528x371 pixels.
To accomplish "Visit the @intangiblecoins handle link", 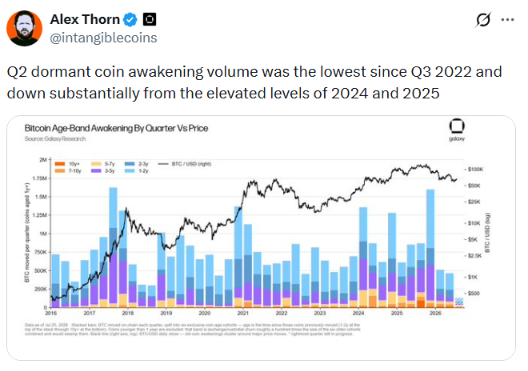I will [103, 38].
